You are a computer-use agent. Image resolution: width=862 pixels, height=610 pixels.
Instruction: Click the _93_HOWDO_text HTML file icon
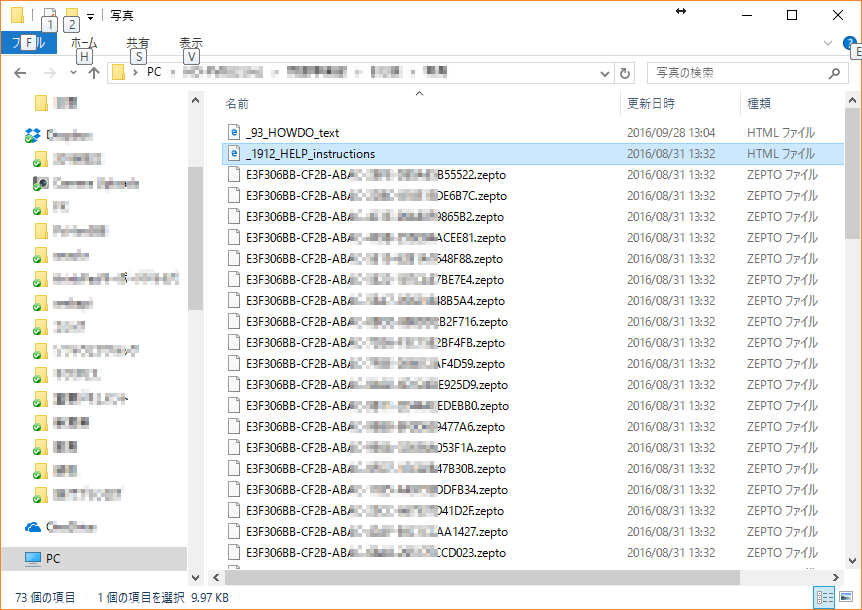point(235,132)
